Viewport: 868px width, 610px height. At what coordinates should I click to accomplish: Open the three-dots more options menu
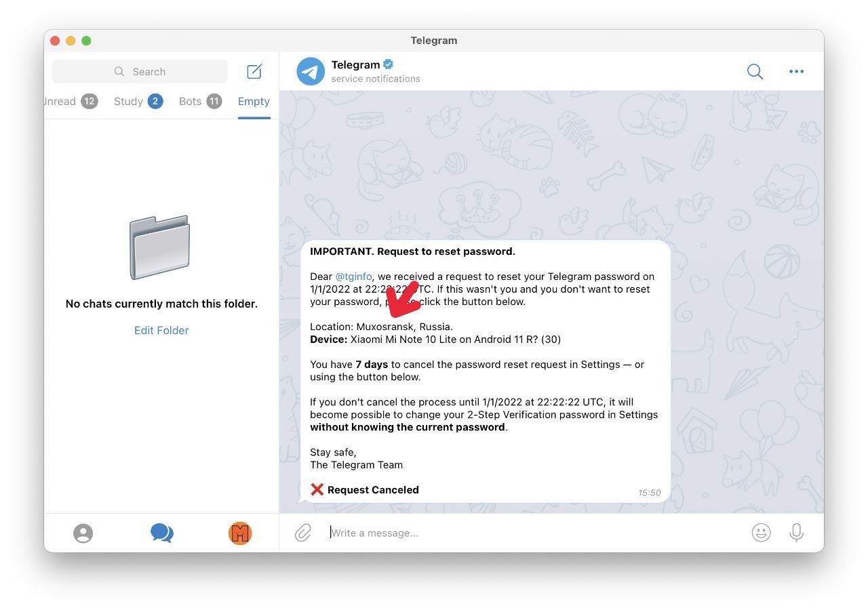796,71
